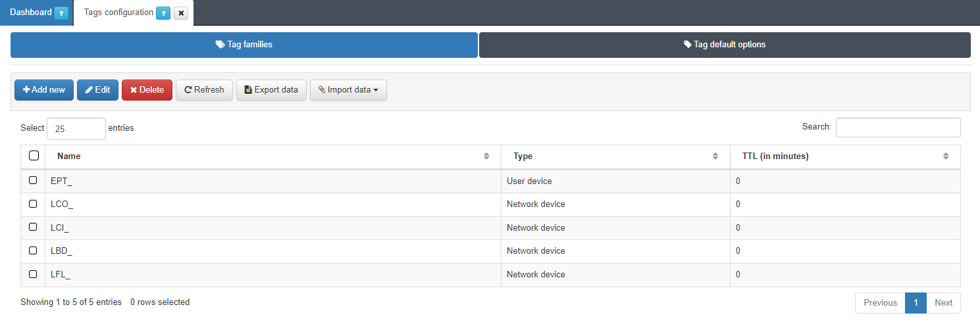
Task: Click help icon on Tags configuration tab
Action: tap(163, 13)
